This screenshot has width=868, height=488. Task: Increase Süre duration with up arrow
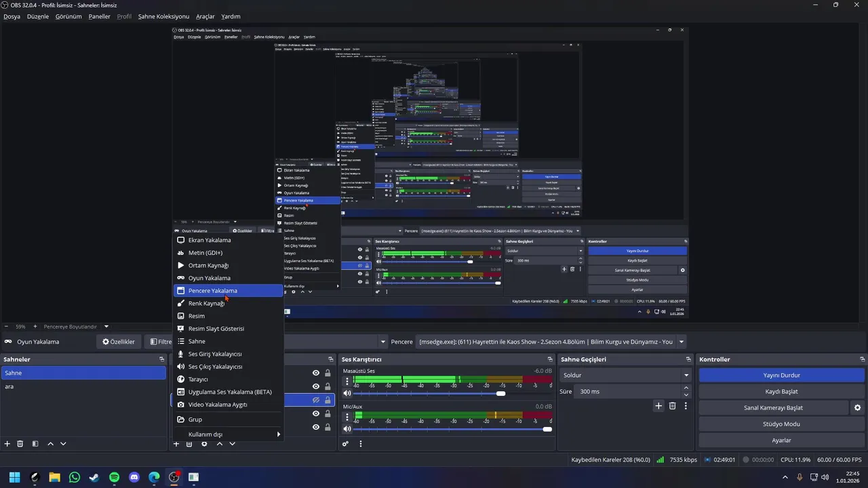click(x=686, y=388)
